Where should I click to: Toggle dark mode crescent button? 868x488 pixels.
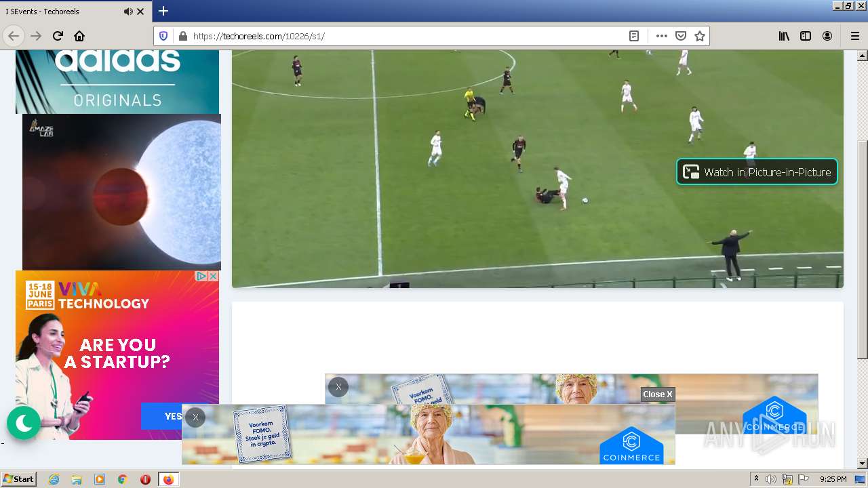pyautogui.click(x=24, y=424)
